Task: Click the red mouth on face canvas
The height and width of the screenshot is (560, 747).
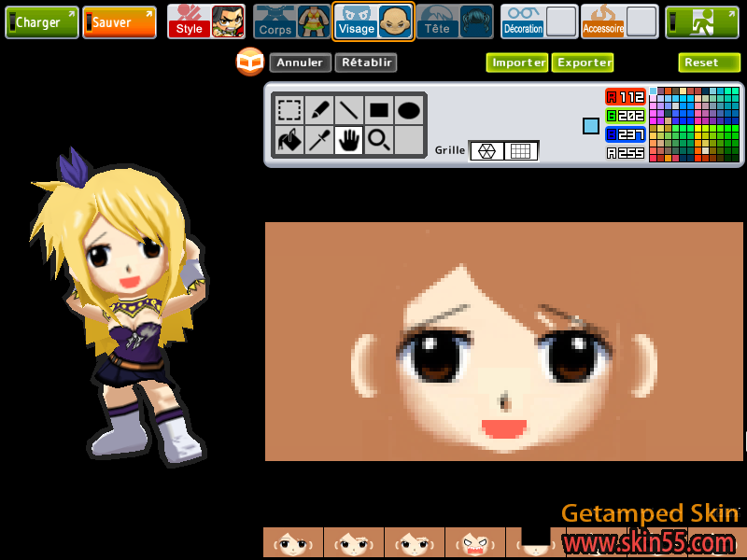Action: (504, 428)
